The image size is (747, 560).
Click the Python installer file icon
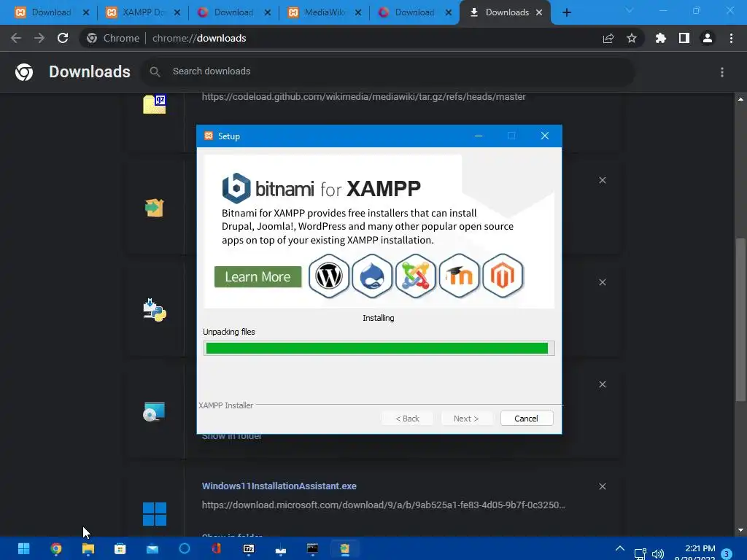click(155, 310)
